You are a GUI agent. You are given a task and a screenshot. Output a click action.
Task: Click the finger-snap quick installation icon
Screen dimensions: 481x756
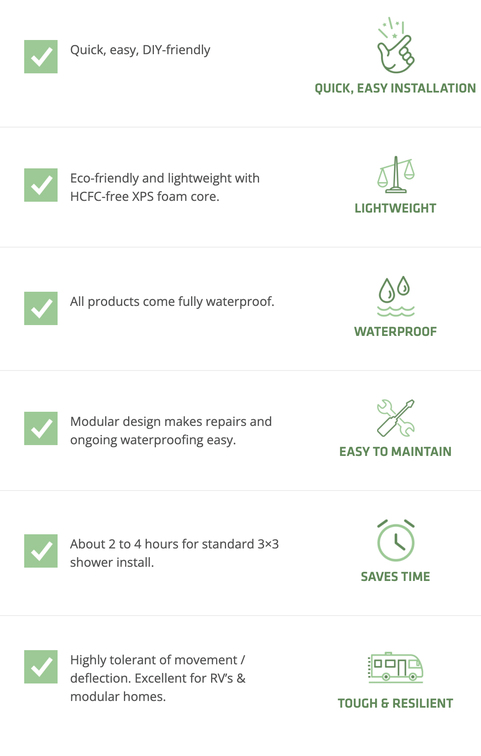(395, 45)
